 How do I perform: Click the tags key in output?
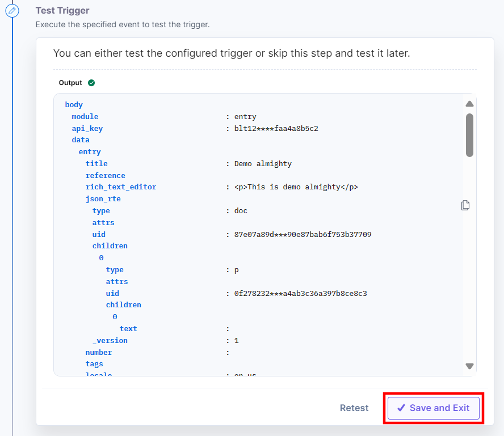(x=94, y=364)
